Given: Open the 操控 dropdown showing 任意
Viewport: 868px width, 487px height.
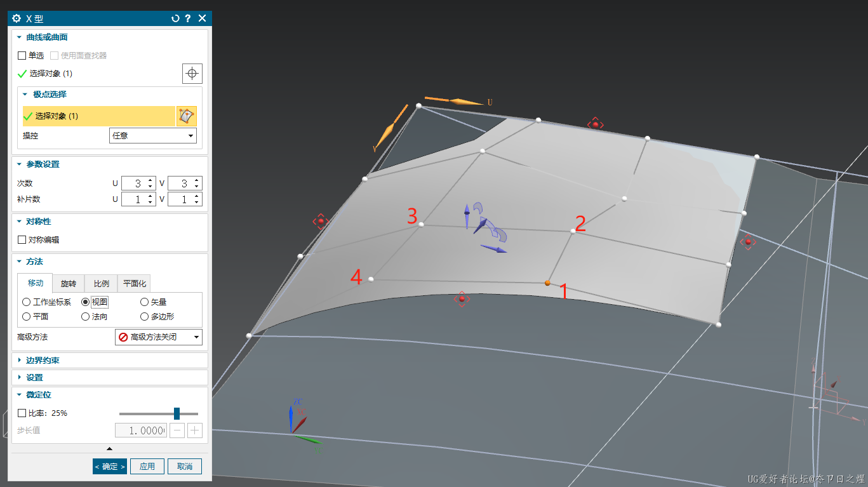Looking at the screenshot, I should pyautogui.click(x=153, y=135).
